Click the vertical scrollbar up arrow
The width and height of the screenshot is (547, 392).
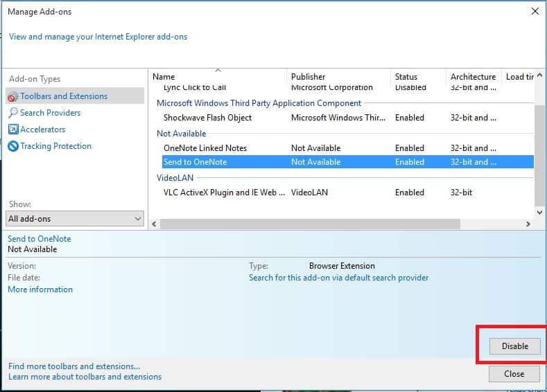539,75
